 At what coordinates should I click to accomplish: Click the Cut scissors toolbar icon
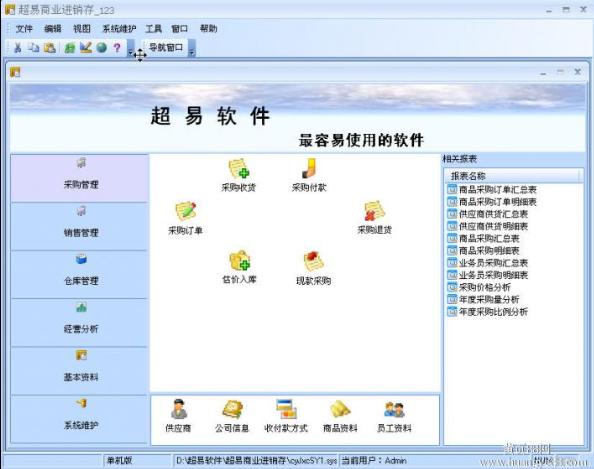point(17,48)
